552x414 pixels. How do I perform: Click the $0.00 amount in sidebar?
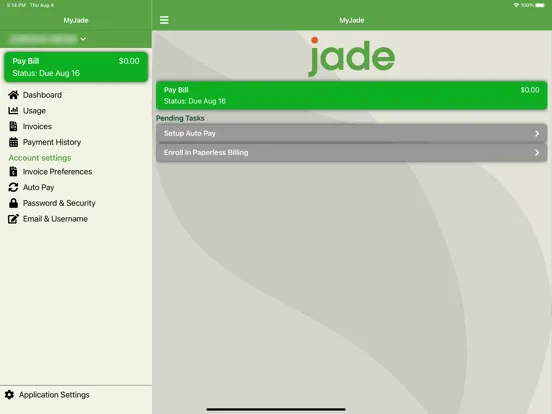tap(129, 61)
